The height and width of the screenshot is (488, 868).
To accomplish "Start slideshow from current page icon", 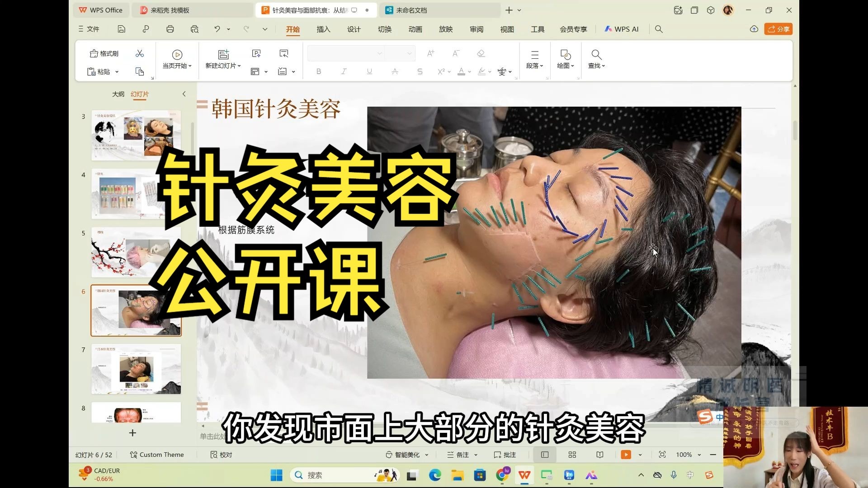I will [x=177, y=55].
